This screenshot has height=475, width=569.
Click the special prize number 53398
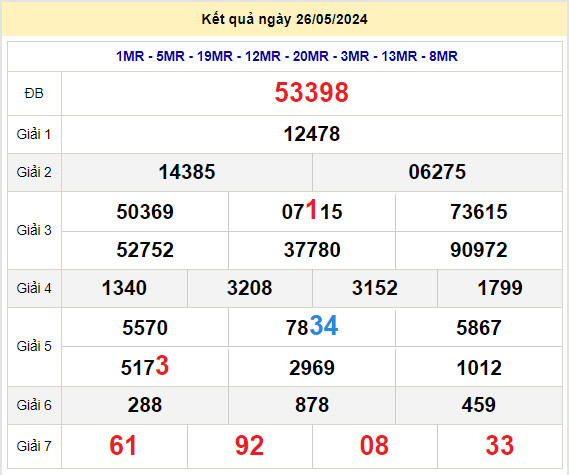(311, 93)
